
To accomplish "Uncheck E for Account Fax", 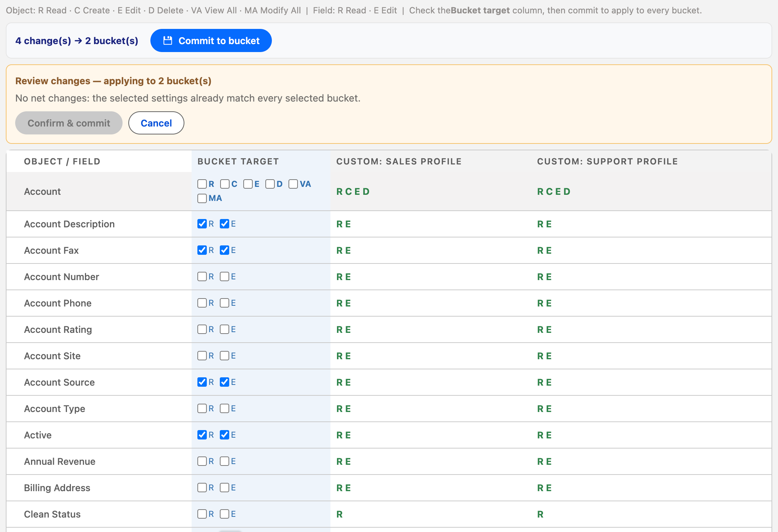I will point(225,250).
